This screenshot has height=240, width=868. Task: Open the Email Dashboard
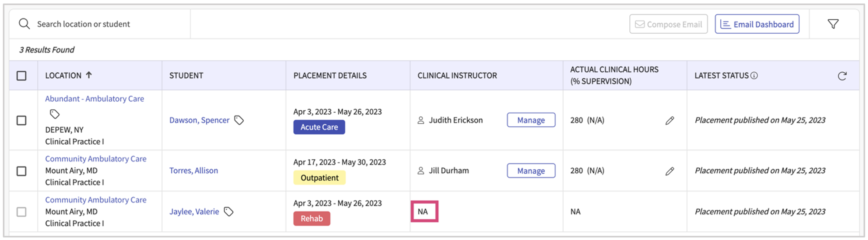coord(757,24)
